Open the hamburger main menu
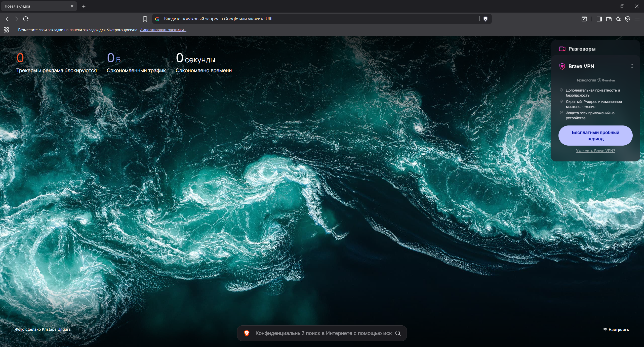This screenshot has height=347, width=644. (x=637, y=19)
